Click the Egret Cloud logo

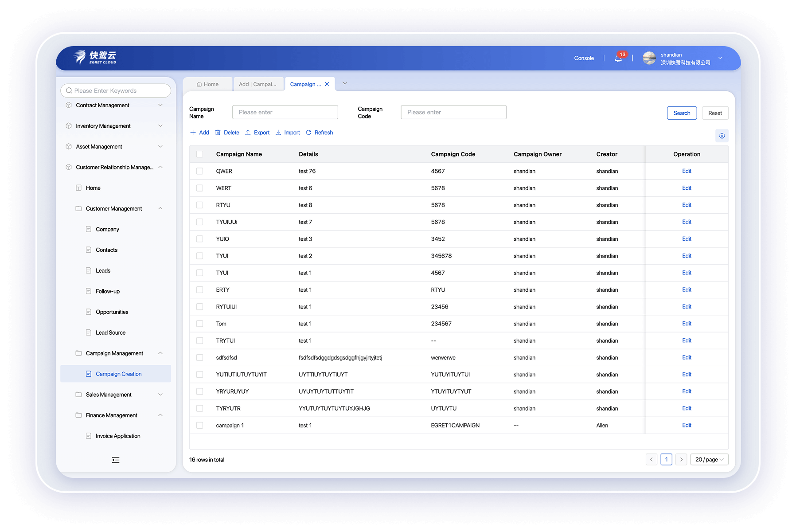point(95,58)
